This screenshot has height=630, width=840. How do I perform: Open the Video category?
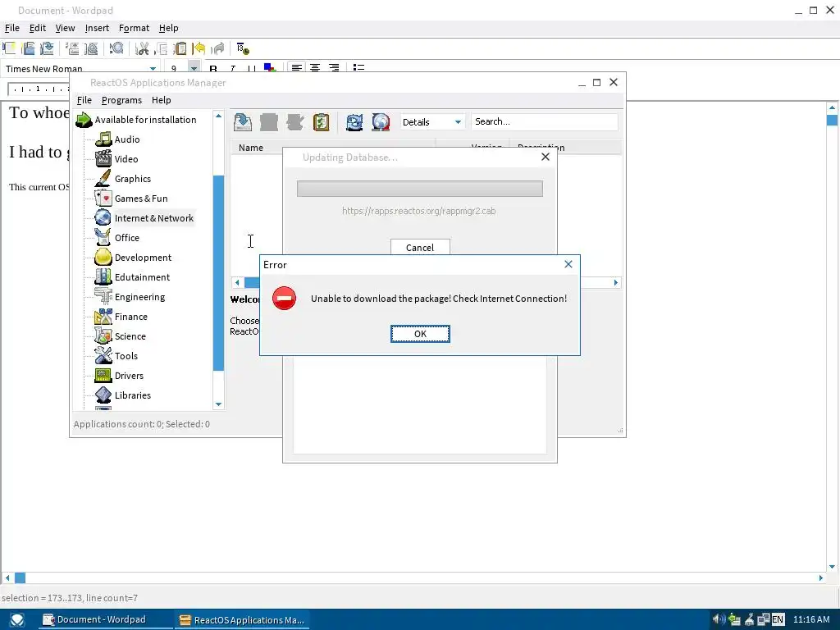(126, 159)
